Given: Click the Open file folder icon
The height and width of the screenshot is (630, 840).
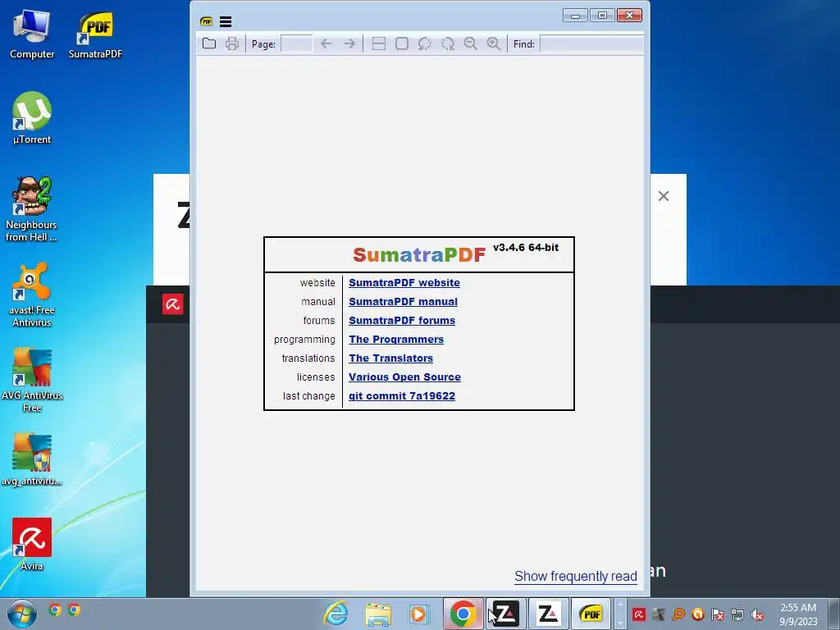Looking at the screenshot, I should click(209, 44).
